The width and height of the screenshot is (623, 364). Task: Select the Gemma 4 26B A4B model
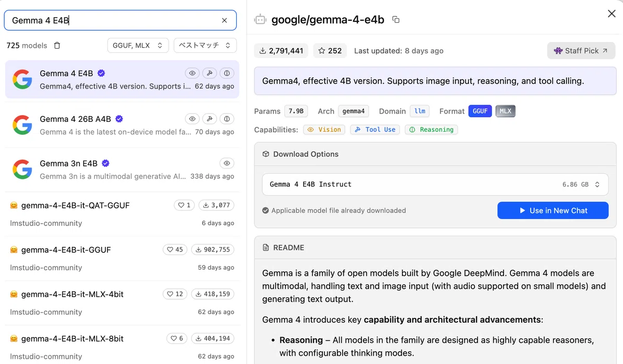point(122,125)
